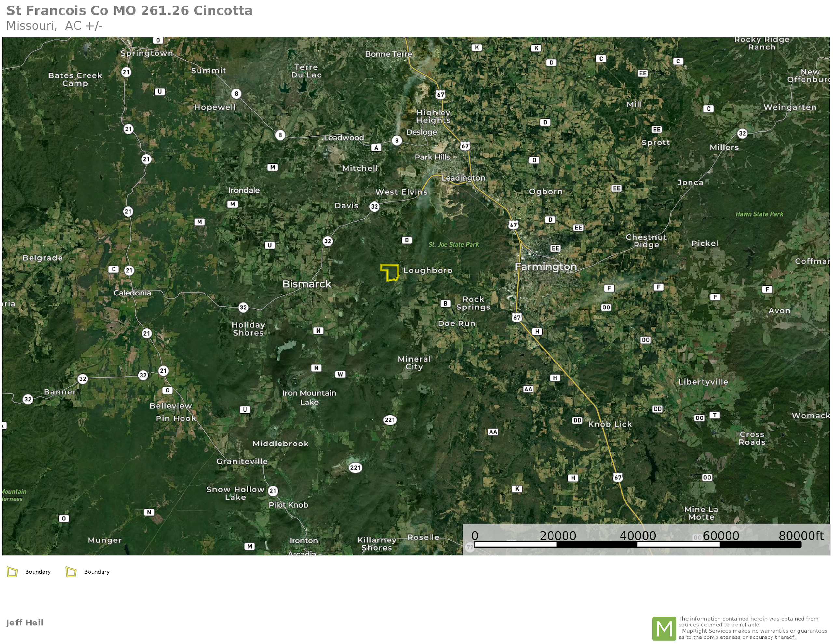The width and height of the screenshot is (833, 644).
Task: Click the Bismarck town label
Action: [x=307, y=284]
